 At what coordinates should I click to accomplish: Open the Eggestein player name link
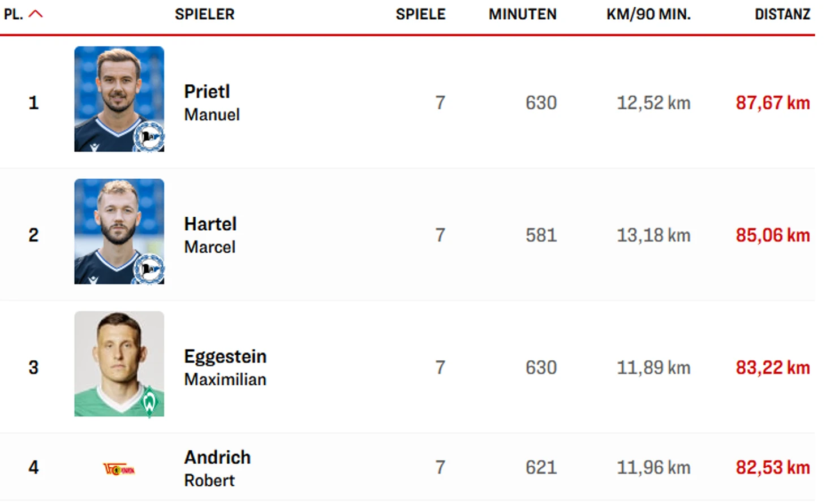[225, 356]
